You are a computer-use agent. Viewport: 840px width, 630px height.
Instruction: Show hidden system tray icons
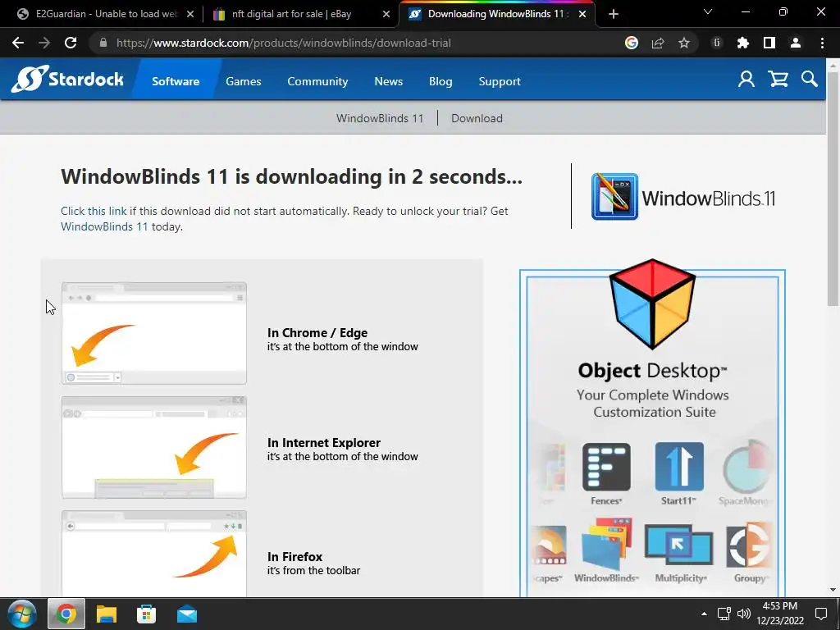click(704, 614)
